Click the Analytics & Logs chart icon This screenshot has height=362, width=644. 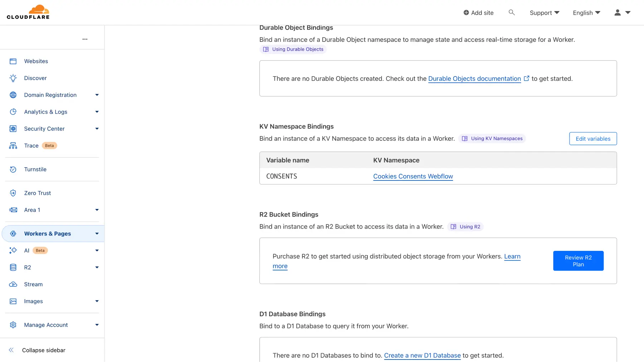13,112
